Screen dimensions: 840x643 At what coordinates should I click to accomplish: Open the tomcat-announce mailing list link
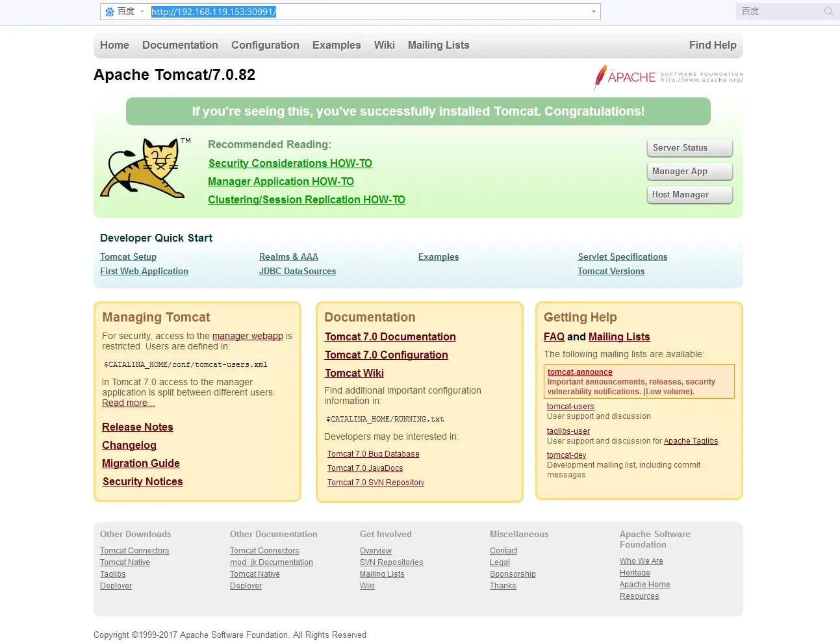(580, 372)
